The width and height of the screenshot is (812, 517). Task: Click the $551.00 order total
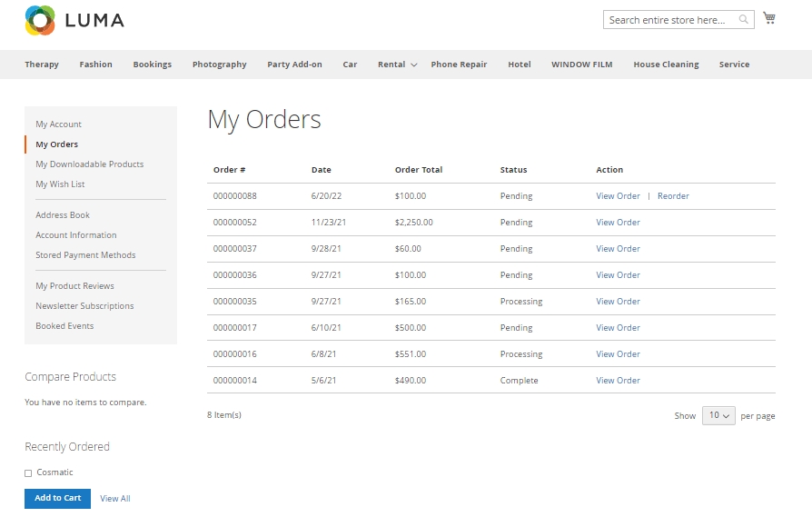[411, 355]
